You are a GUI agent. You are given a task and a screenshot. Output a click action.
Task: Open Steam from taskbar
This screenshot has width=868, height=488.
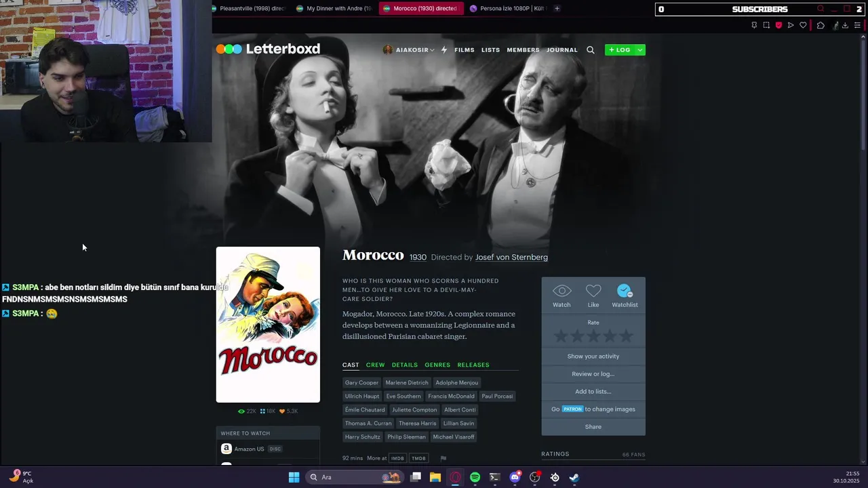(x=574, y=477)
